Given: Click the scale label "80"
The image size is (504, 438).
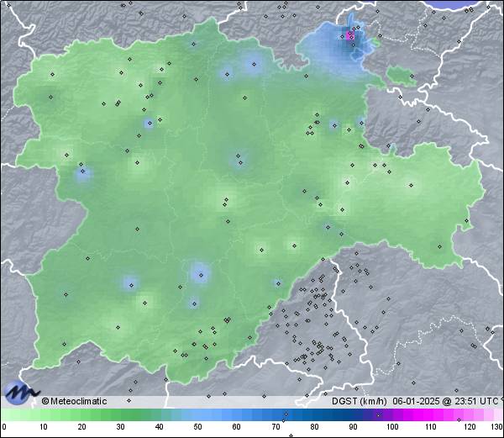Looking at the screenshot, I should click(x=314, y=427).
